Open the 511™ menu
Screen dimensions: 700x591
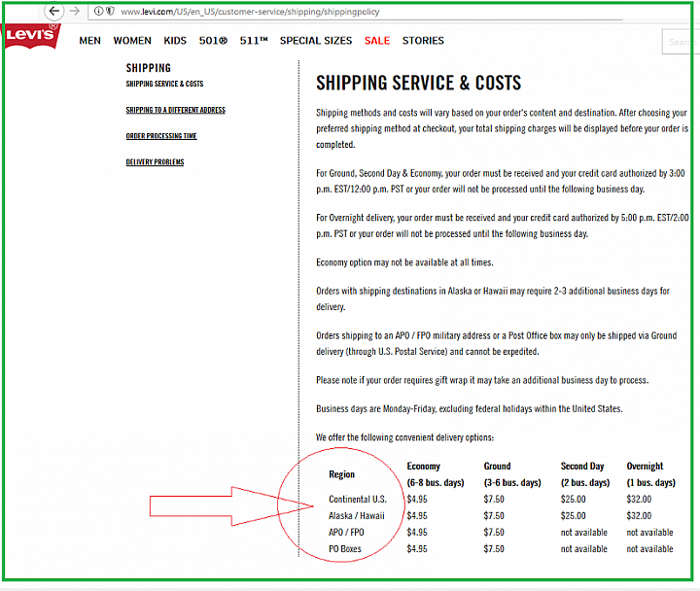254,41
